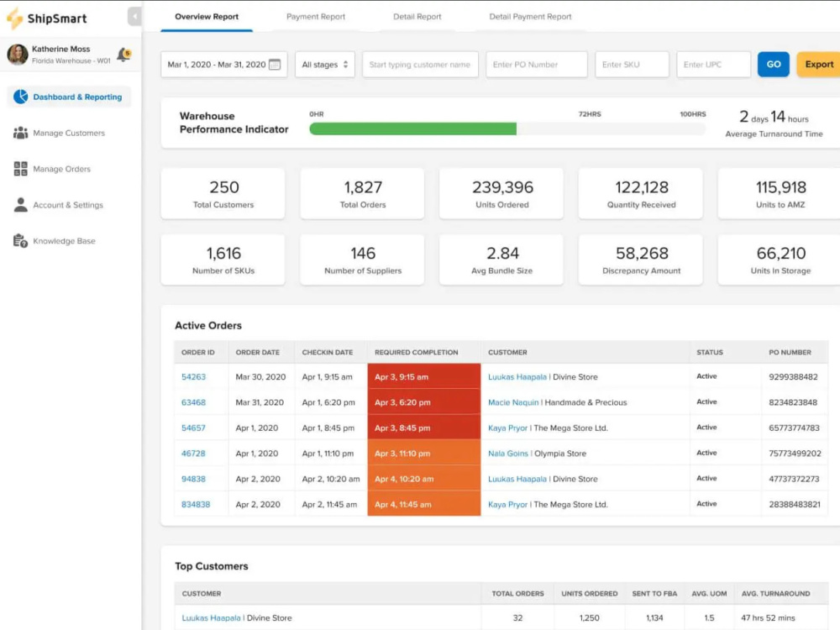
Task: Open order ID 46728
Action: (x=193, y=454)
